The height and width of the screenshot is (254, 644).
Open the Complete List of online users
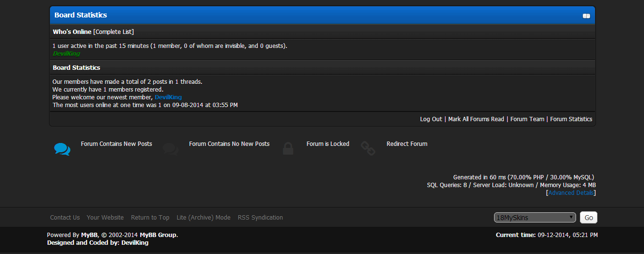[114, 32]
